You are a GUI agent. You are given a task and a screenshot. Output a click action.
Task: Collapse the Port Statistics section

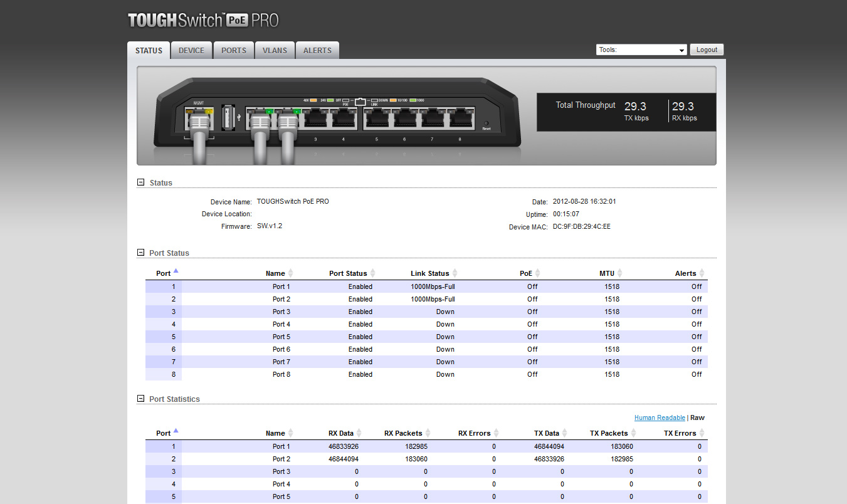pos(140,399)
